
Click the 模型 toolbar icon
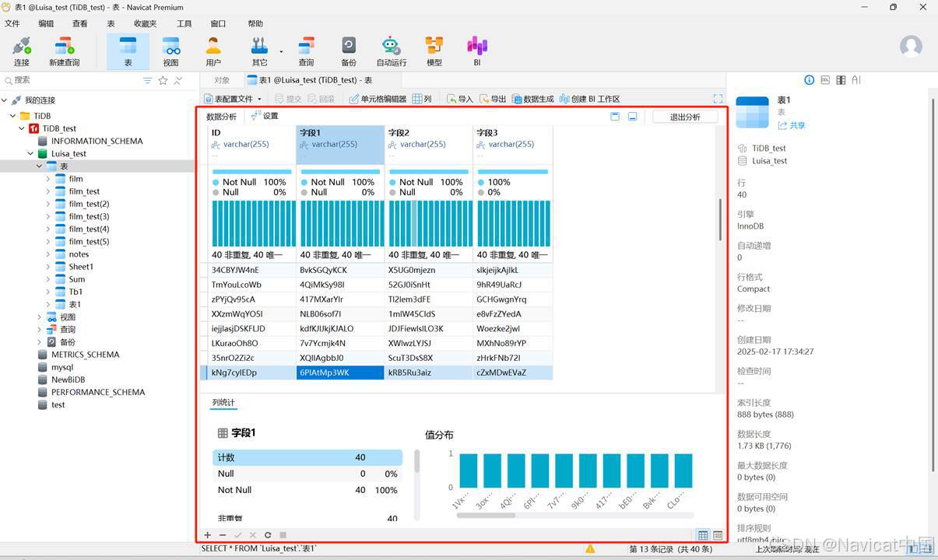(x=434, y=51)
